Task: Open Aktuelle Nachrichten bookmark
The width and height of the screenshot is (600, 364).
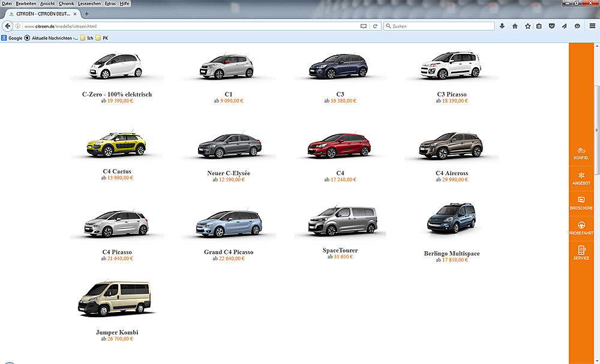Action: 51,38
